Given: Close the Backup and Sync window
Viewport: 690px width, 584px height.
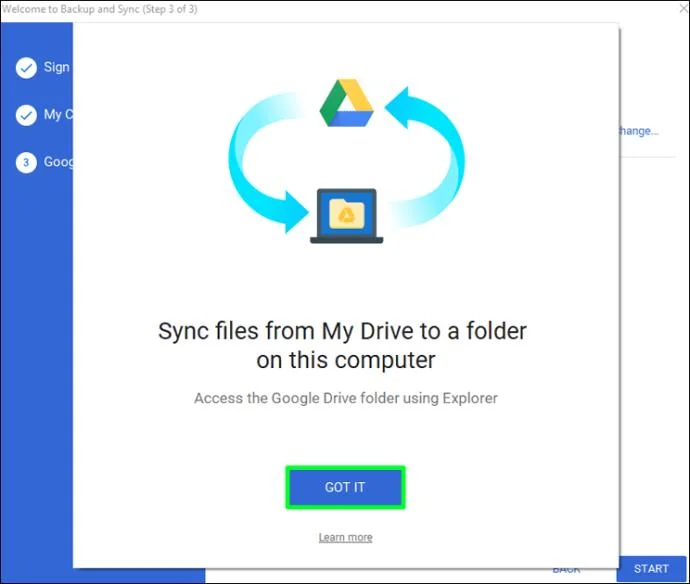Looking at the screenshot, I should click(x=683, y=8).
